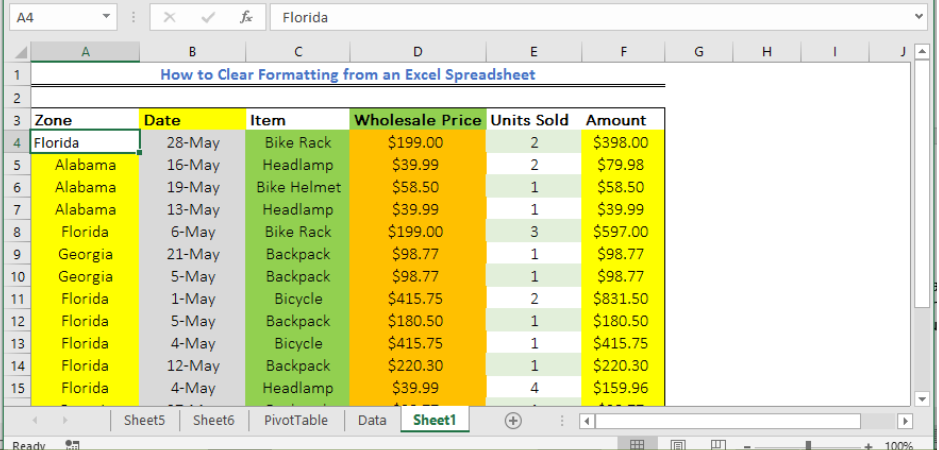Screen dimensions: 939x450
Task: Click the zoom slider handle
Action: (808, 446)
